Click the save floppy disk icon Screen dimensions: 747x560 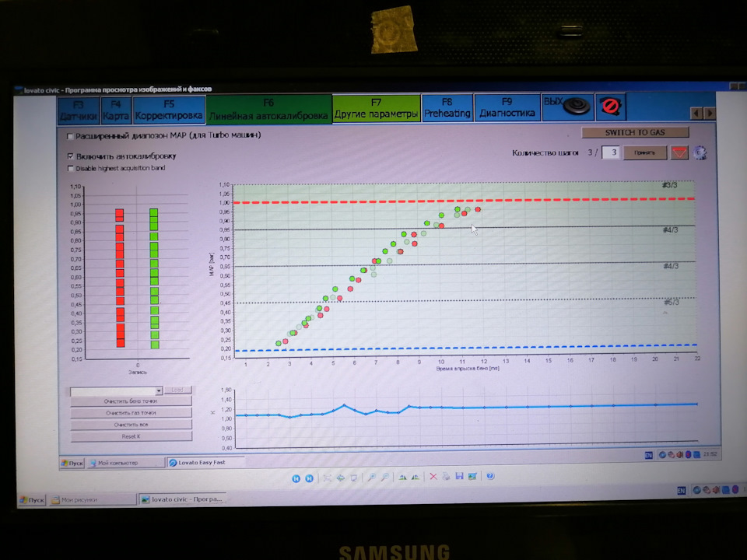(459, 476)
